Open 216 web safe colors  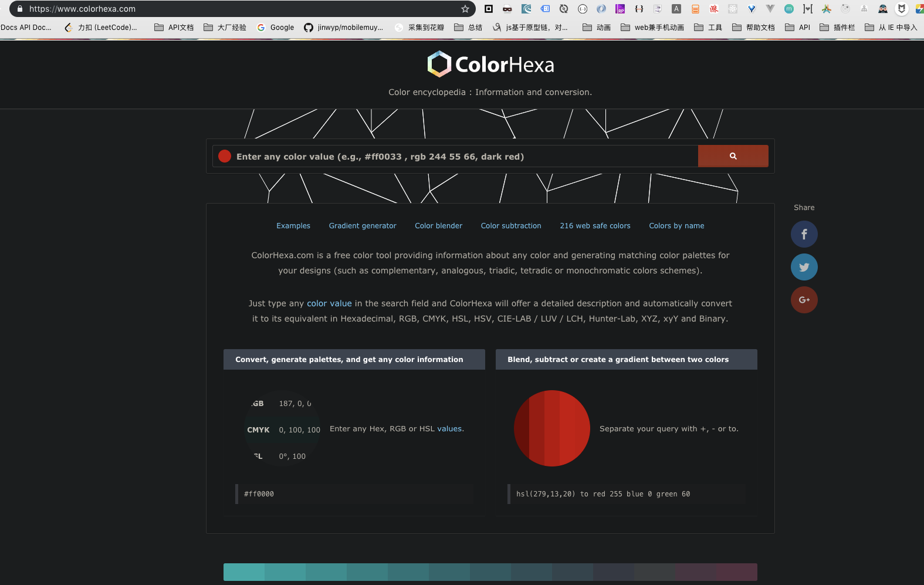click(x=595, y=226)
